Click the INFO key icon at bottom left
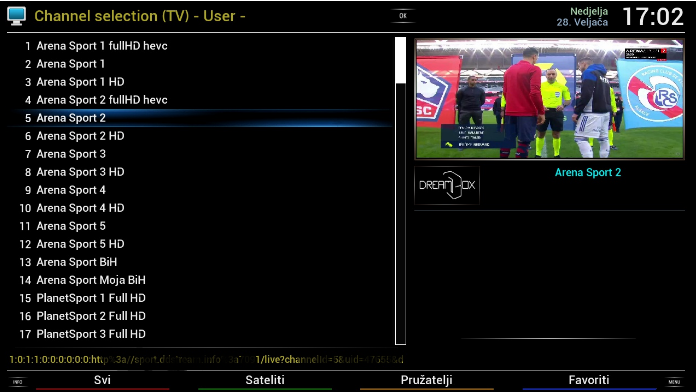The height and width of the screenshot is (392, 700). point(18,382)
